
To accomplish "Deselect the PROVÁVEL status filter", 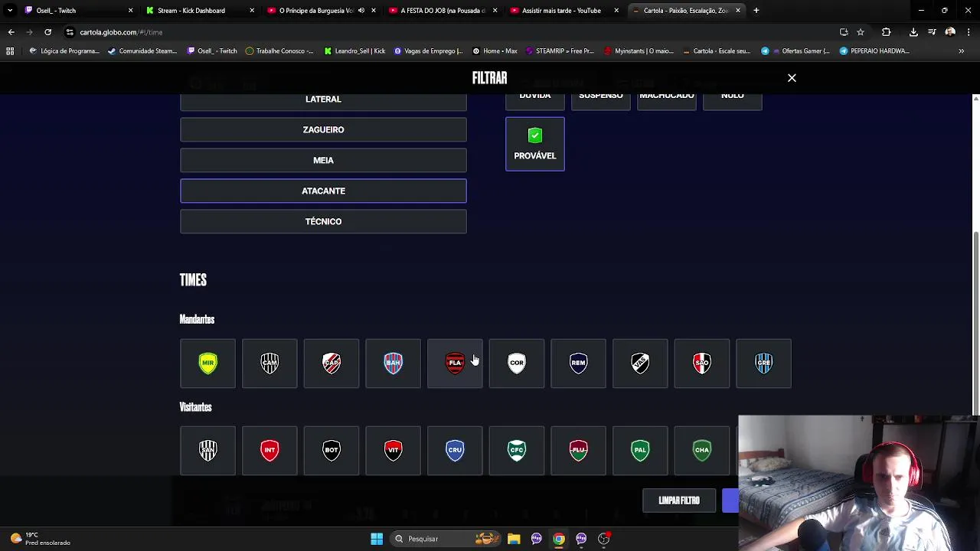I will click(535, 144).
